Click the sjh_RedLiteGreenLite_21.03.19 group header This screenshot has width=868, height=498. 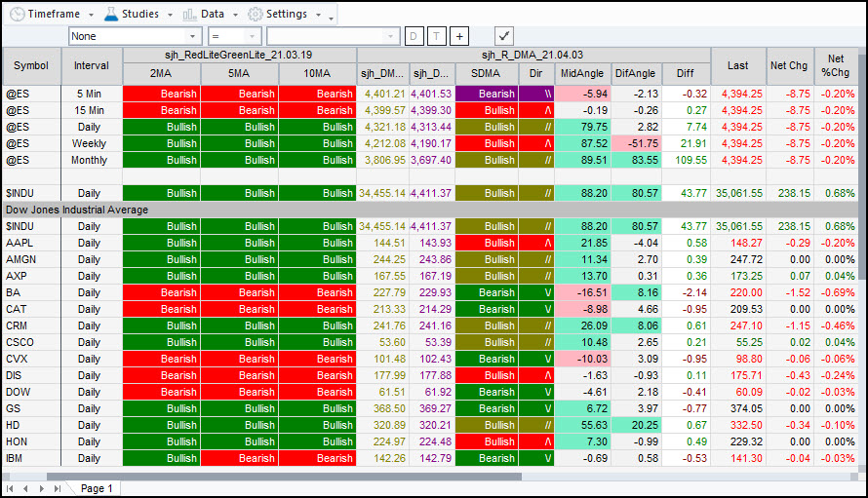[x=239, y=56]
